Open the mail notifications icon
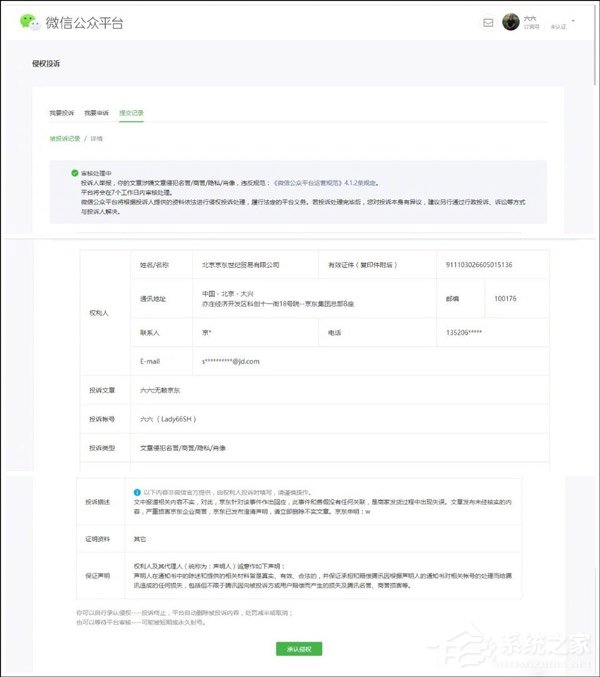 tap(488, 23)
